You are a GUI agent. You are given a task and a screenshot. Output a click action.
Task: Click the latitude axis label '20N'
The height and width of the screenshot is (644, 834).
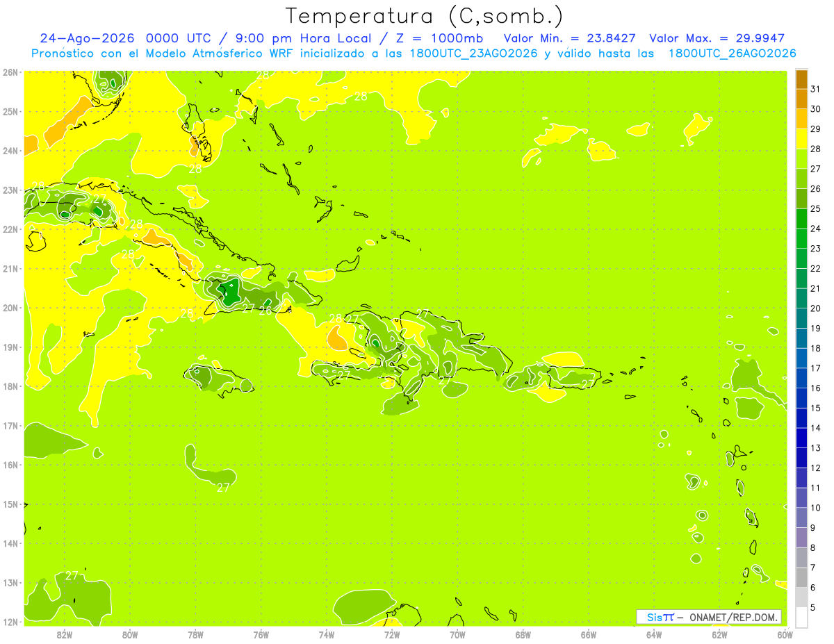10,308
